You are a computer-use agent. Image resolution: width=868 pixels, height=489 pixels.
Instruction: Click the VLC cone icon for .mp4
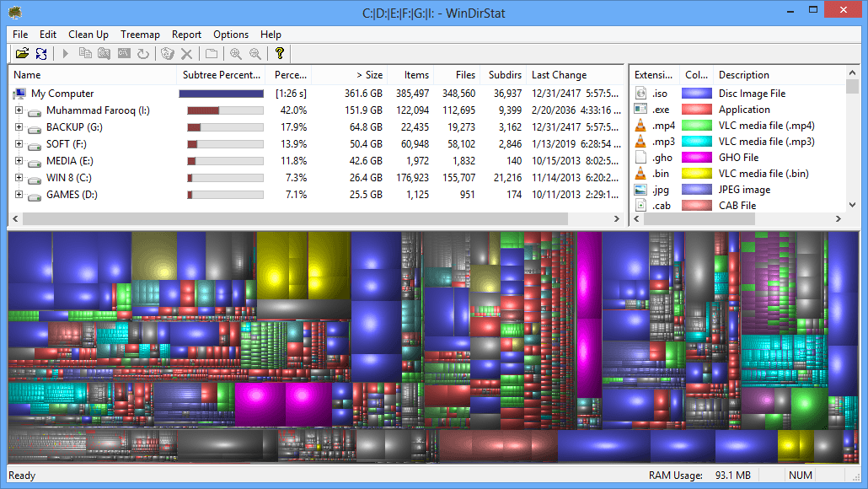point(640,125)
